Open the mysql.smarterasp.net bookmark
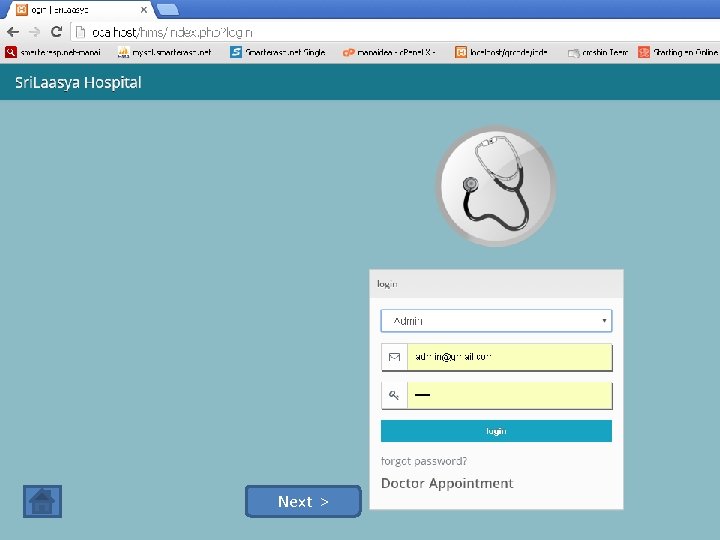 pos(165,52)
